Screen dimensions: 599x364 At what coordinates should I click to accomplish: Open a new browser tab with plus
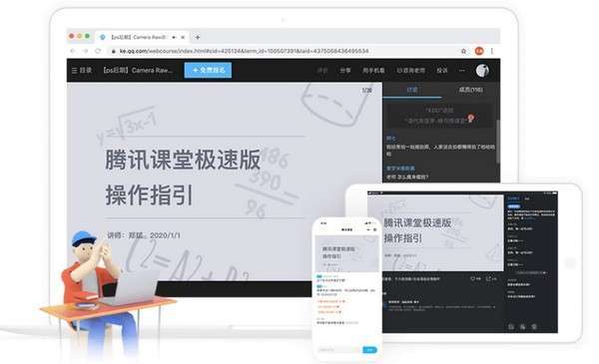197,37
